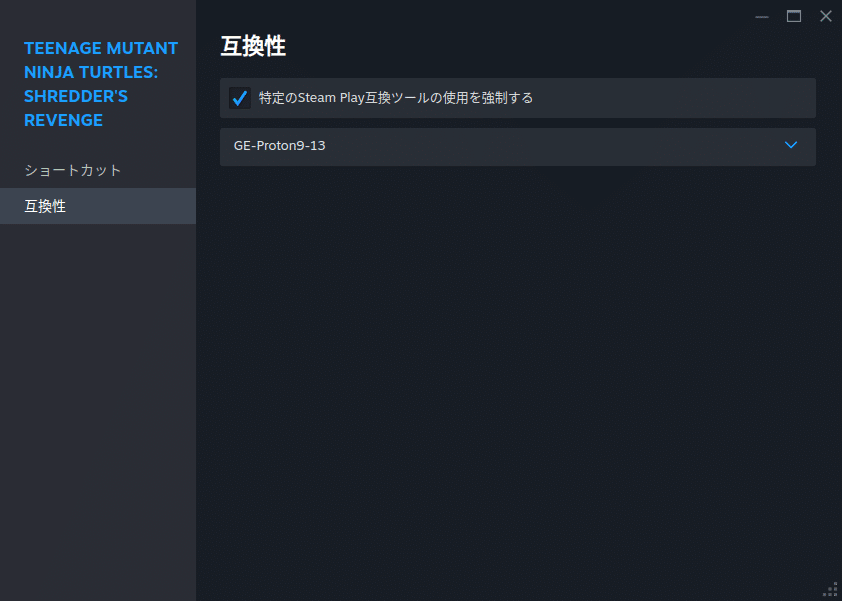The width and height of the screenshot is (842, 601).
Task: Uncheck the force Steam Play compatibility tool checkbox
Action: pyautogui.click(x=239, y=98)
